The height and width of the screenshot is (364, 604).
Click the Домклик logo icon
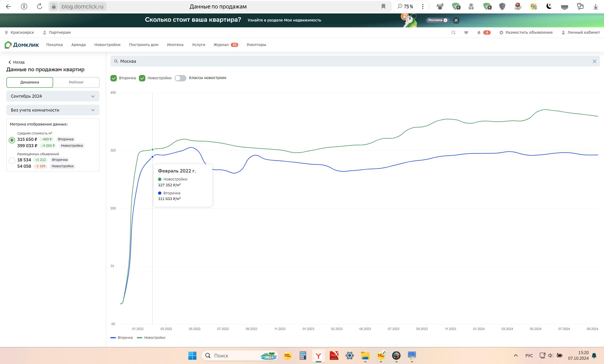click(8, 45)
